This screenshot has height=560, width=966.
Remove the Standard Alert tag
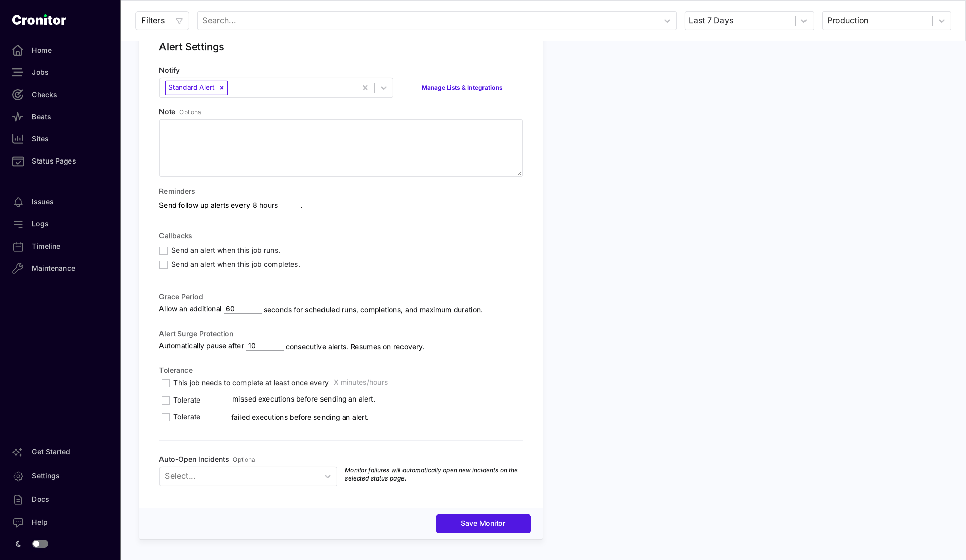(x=221, y=88)
